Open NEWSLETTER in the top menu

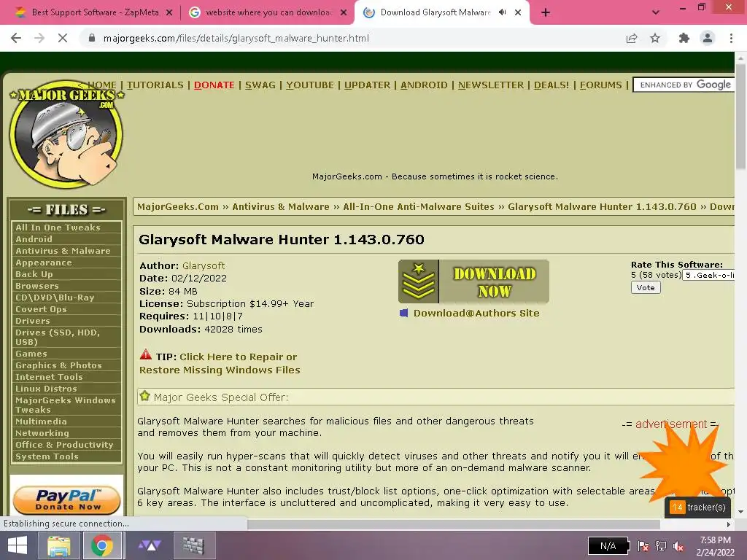[x=490, y=85]
